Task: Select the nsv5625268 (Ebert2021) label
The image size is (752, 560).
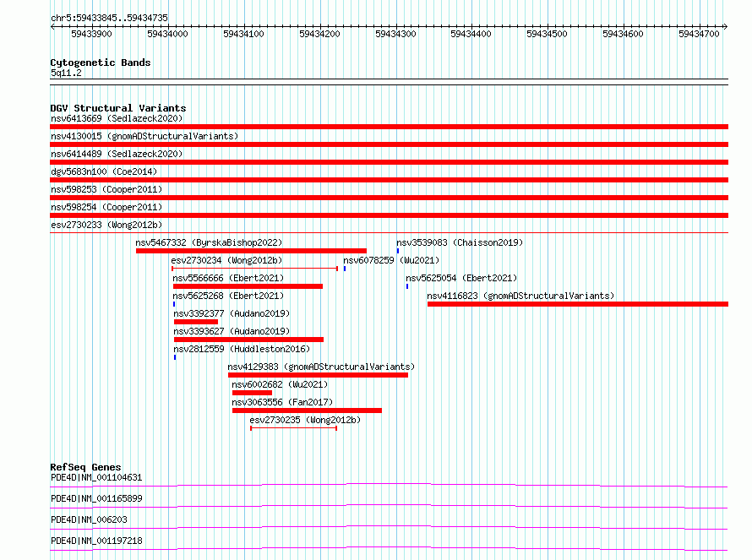Action: pos(228,296)
